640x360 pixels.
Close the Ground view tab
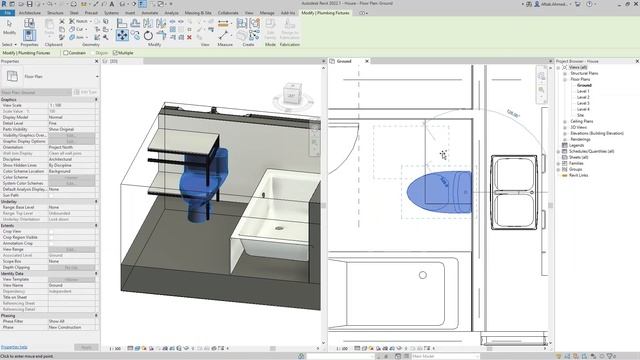[x=367, y=61]
